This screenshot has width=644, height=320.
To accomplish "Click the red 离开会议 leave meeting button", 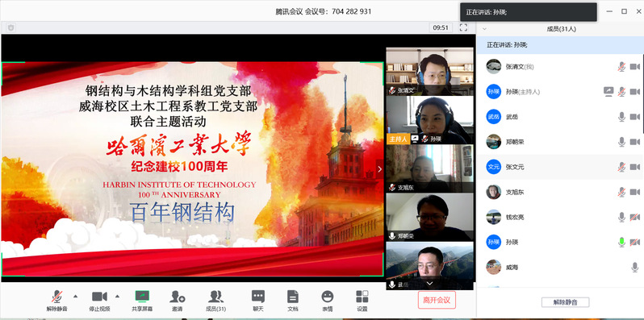I will tap(437, 300).
